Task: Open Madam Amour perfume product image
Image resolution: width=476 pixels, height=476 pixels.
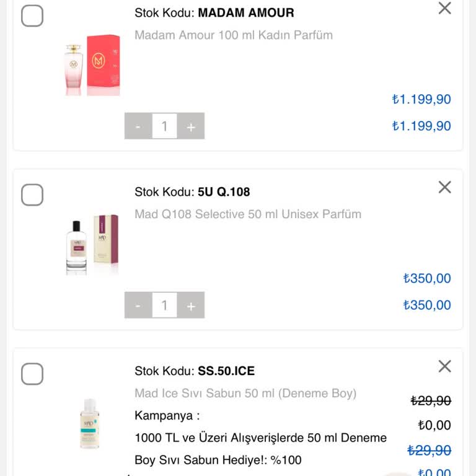Action: (x=92, y=65)
